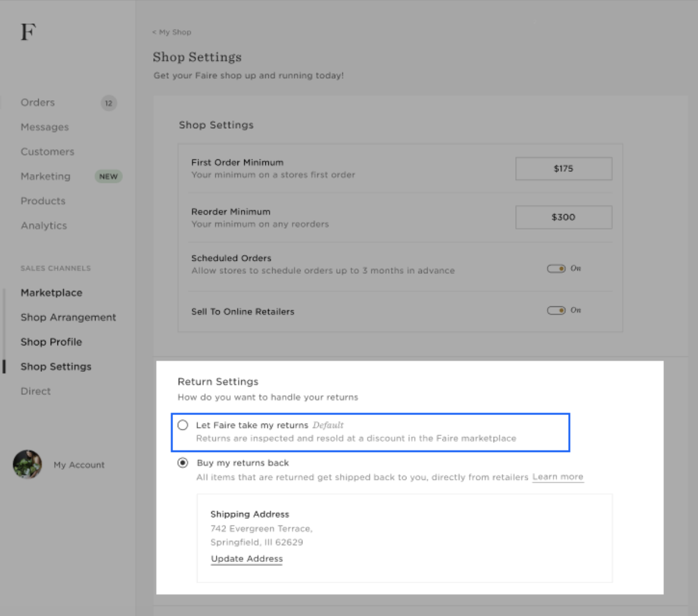Click the SALES CHANNELS section header
Screen dimensions: 698x616
point(56,268)
